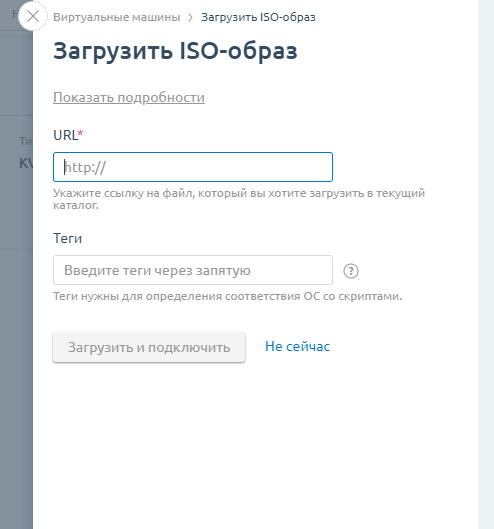Expand the Показать подробности link
The width and height of the screenshot is (494, 529).
click(129, 98)
